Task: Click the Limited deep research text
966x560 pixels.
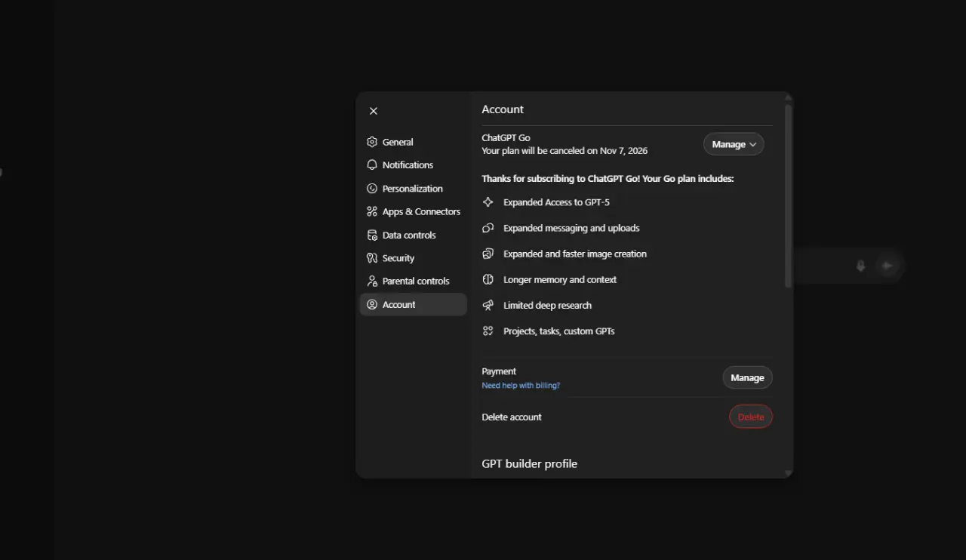Action: point(547,305)
